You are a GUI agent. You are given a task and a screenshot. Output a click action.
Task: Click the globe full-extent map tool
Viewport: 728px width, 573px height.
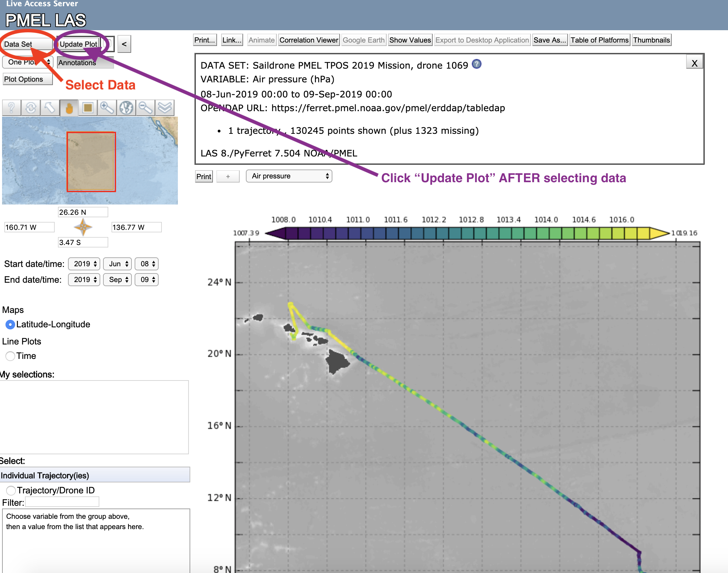click(x=126, y=108)
